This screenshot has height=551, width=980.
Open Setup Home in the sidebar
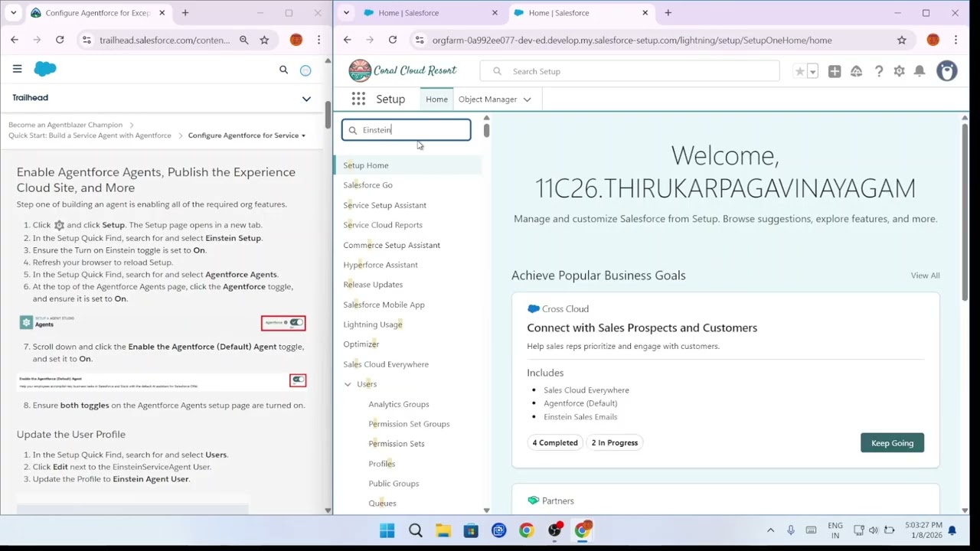point(366,165)
